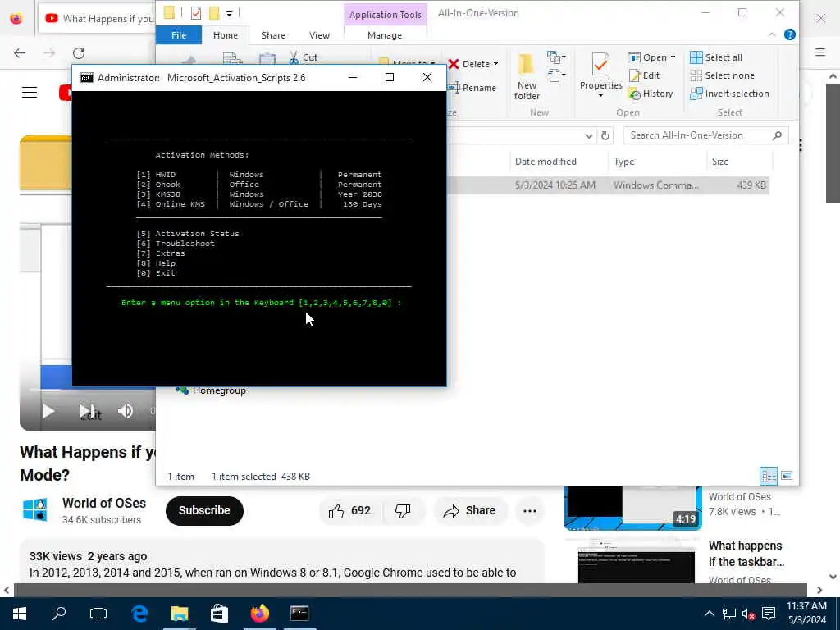The width and height of the screenshot is (840, 630).
Task: Sort files by Size column
Action: tap(720, 162)
